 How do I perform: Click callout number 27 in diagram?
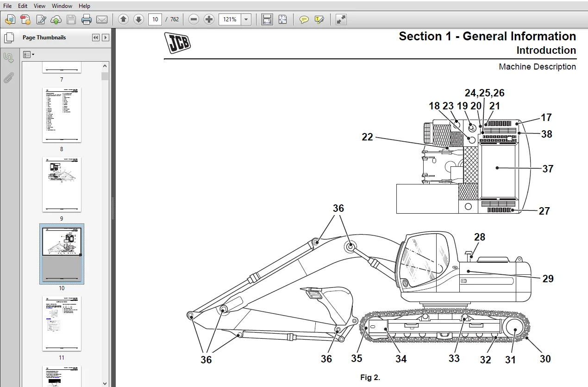tap(544, 211)
